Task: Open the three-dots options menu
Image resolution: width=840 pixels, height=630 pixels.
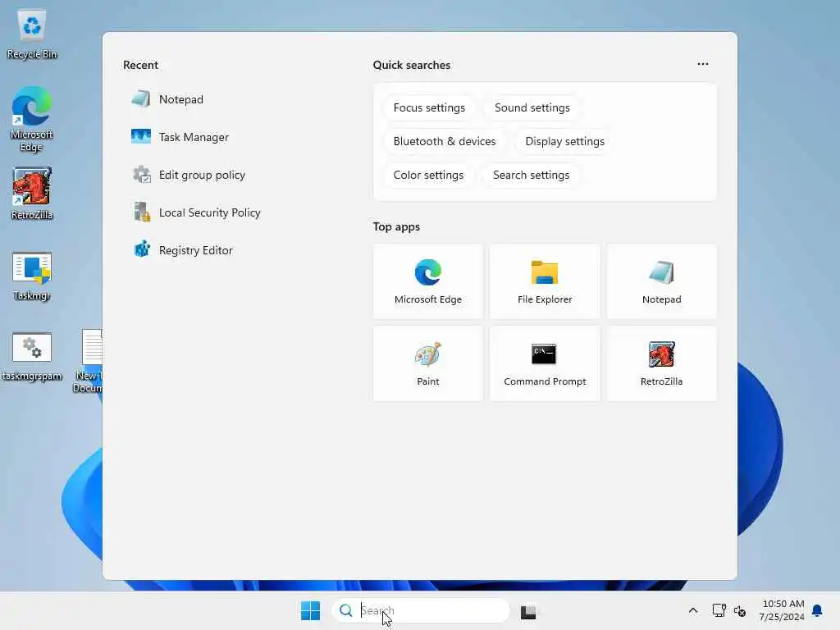Action: point(703,64)
